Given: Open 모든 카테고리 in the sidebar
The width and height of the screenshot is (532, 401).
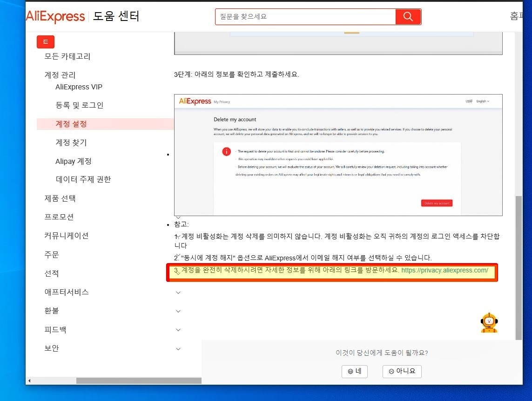Looking at the screenshot, I should [67, 56].
